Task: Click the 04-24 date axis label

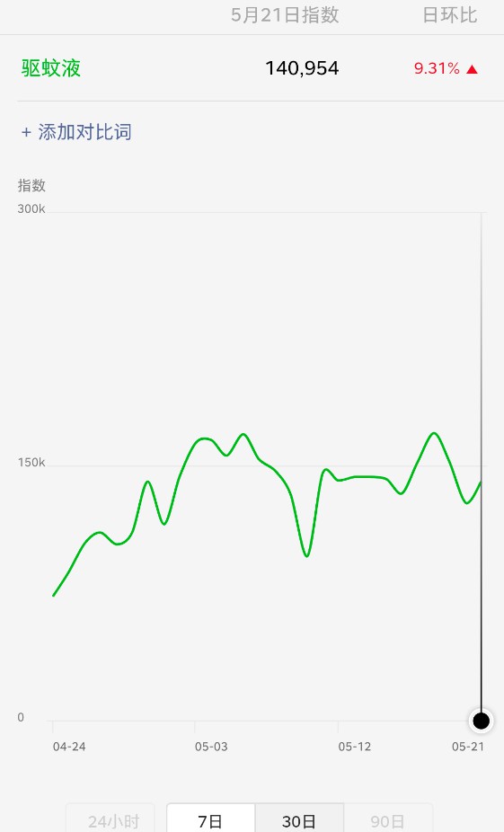Action: [69, 747]
